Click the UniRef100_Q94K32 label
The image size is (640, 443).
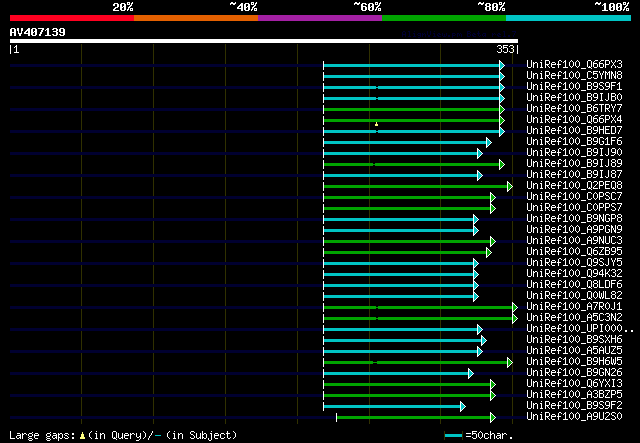point(574,274)
